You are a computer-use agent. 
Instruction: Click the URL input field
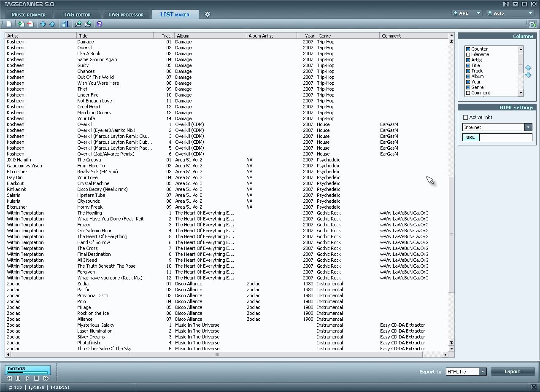click(505, 137)
